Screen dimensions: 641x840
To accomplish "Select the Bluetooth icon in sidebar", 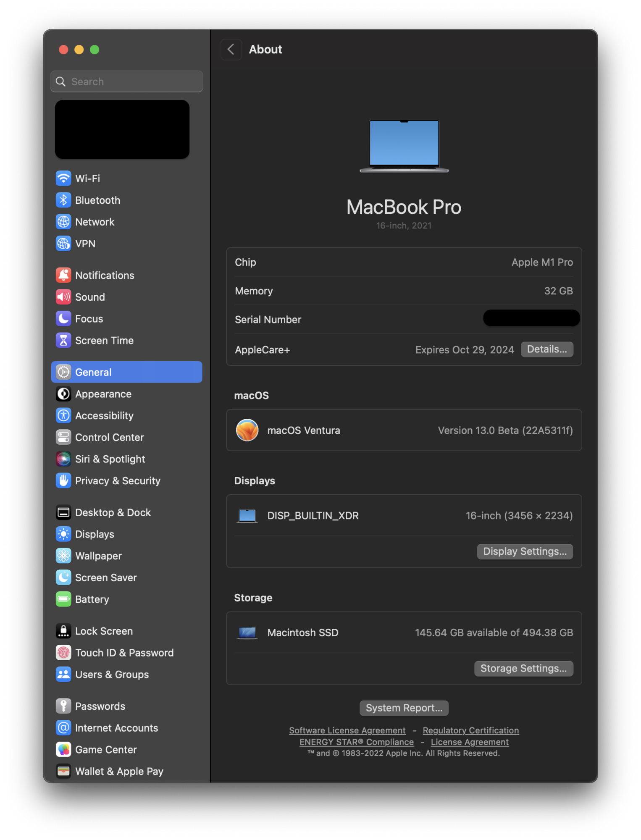I will tap(63, 200).
